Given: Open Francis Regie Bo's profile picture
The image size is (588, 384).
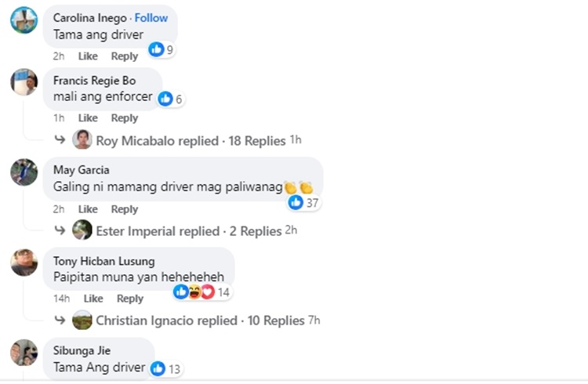Looking at the screenshot, I should coord(24,82).
